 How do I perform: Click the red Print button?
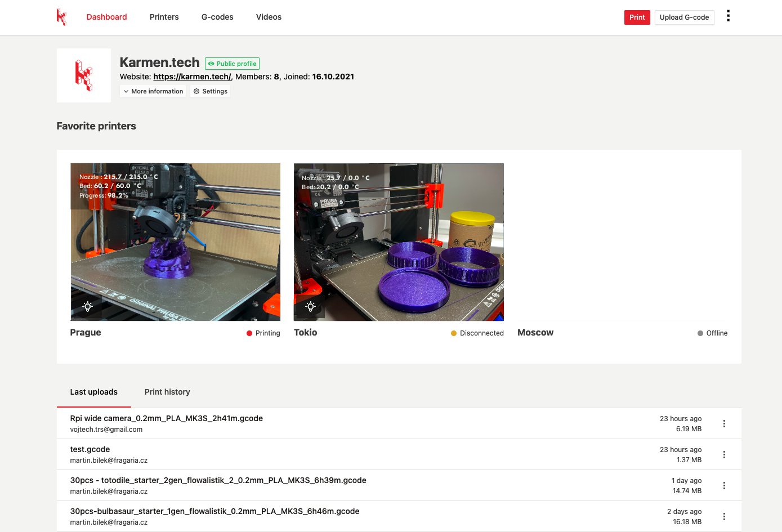pyautogui.click(x=637, y=17)
